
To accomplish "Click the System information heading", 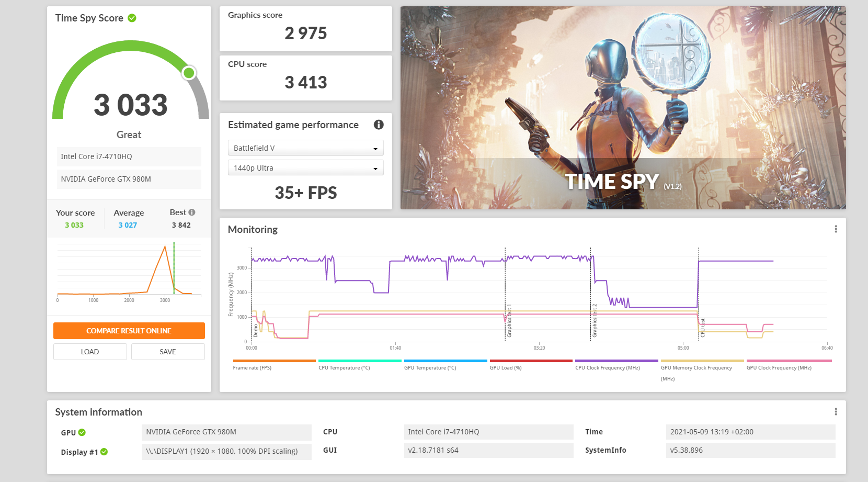I will (99, 412).
